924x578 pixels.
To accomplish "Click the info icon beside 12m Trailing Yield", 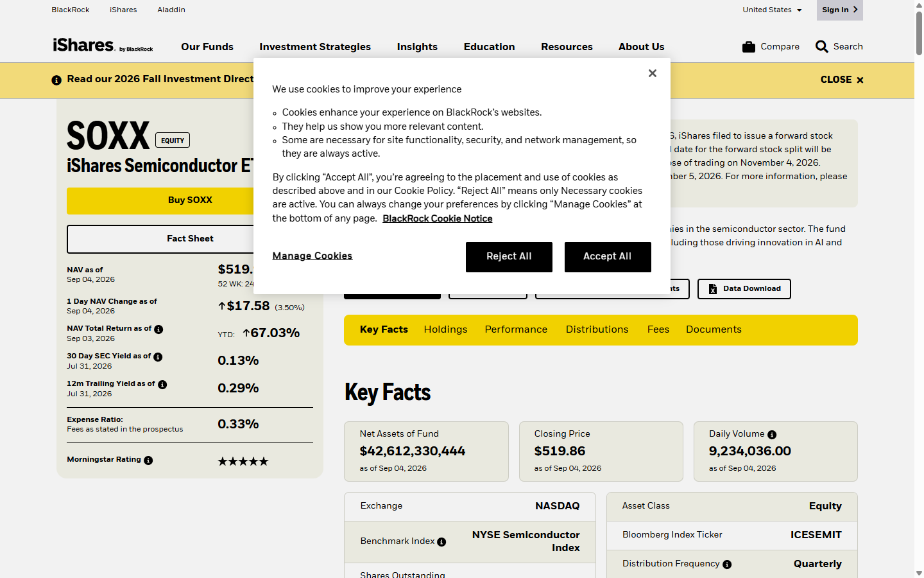I will click(x=162, y=385).
